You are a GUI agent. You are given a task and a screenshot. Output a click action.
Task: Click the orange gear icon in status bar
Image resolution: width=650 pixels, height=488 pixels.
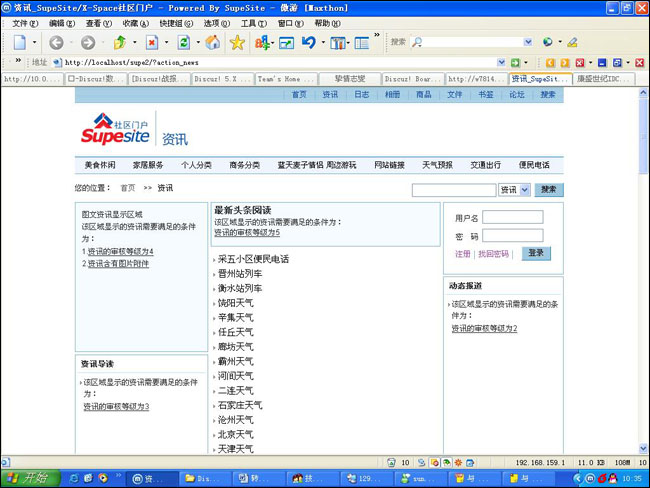[x=458, y=462]
